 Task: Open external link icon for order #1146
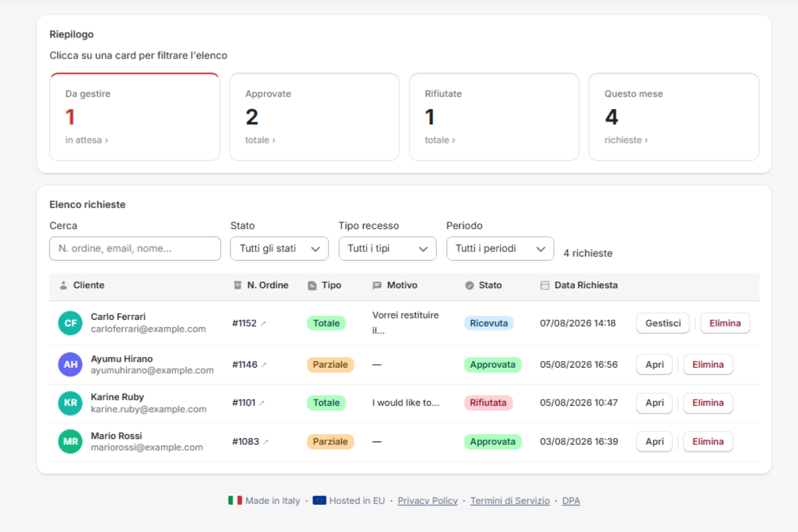click(264, 365)
